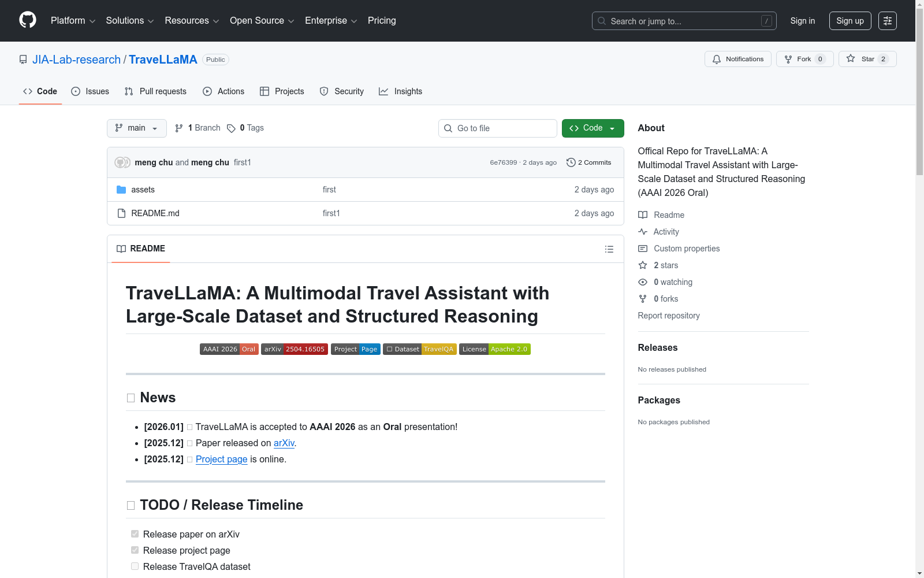This screenshot has height=578, width=924.
Task: Open the green Code clone dropdown
Action: 593,128
